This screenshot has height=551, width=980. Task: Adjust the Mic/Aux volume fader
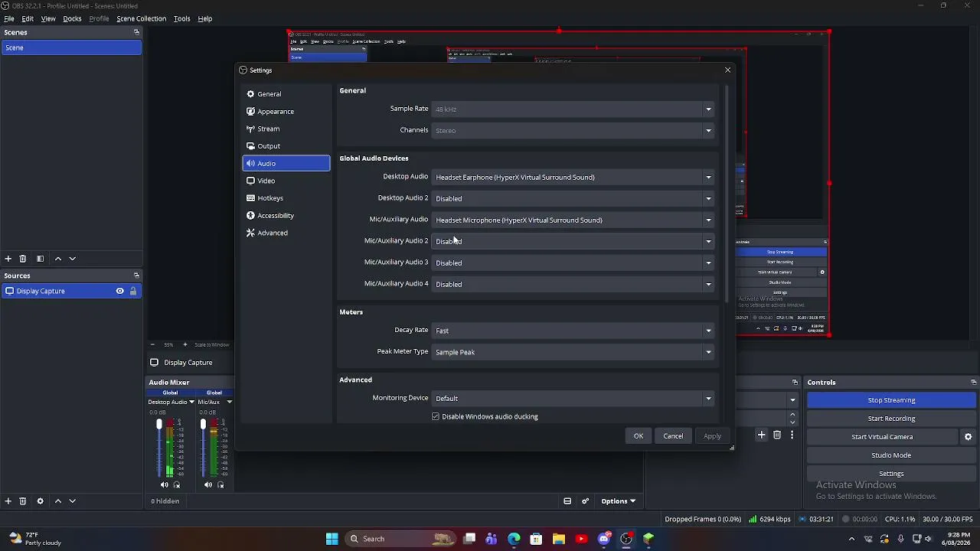tap(203, 425)
